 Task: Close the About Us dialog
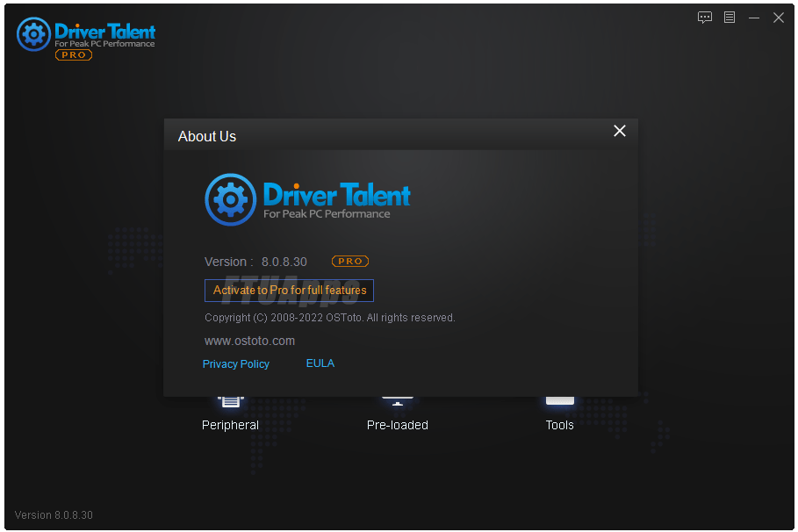coord(620,131)
